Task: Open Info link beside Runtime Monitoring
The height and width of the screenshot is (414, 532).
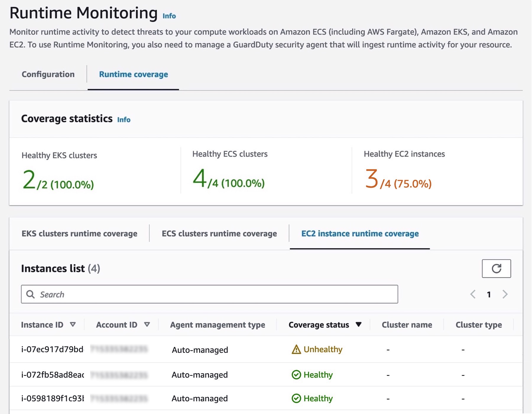Action: pyautogui.click(x=169, y=16)
